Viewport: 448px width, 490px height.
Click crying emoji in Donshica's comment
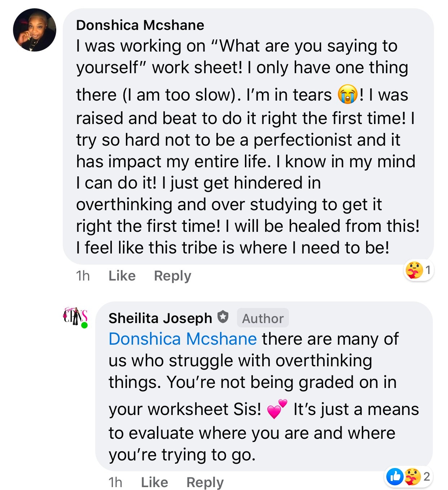coord(347,95)
